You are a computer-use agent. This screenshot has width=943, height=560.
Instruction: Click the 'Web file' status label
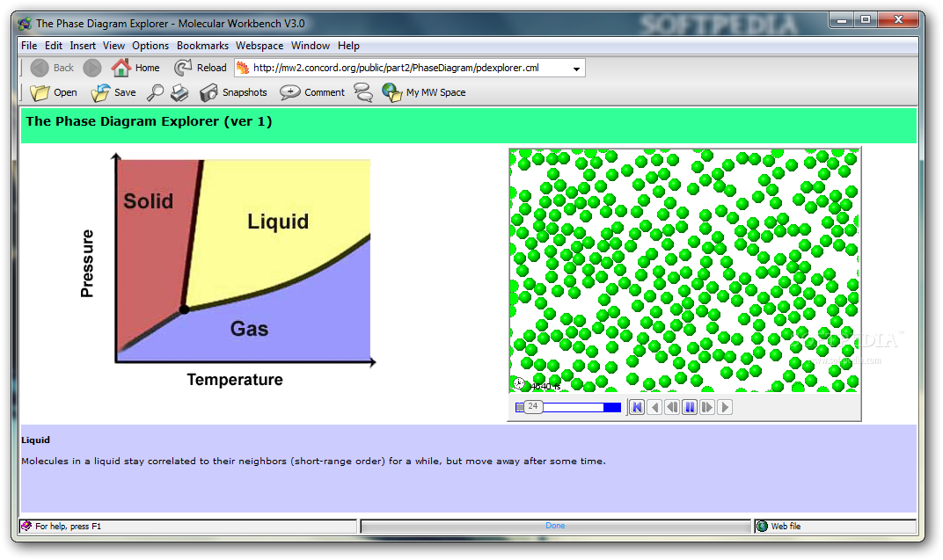[x=786, y=527]
